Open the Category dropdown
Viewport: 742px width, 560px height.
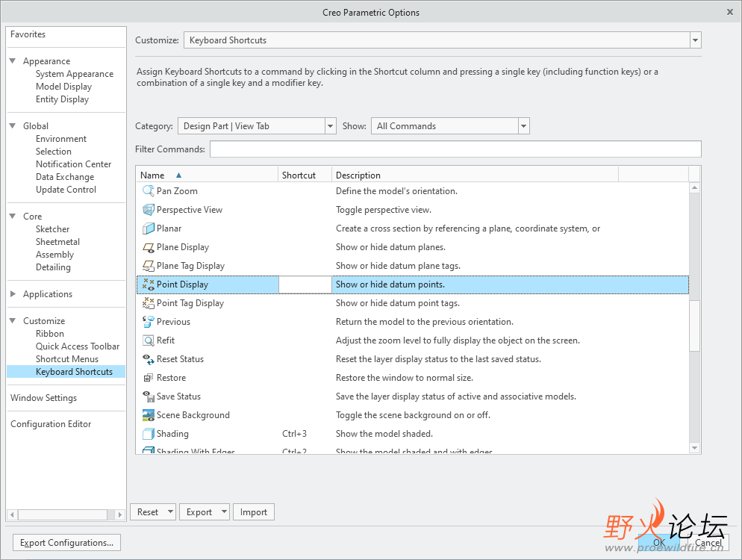click(330, 126)
